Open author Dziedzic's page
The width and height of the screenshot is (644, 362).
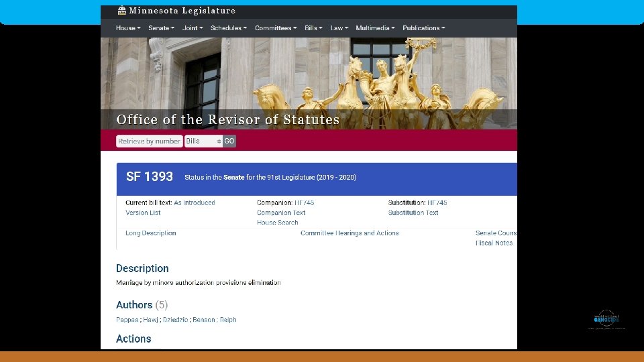(x=175, y=320)
